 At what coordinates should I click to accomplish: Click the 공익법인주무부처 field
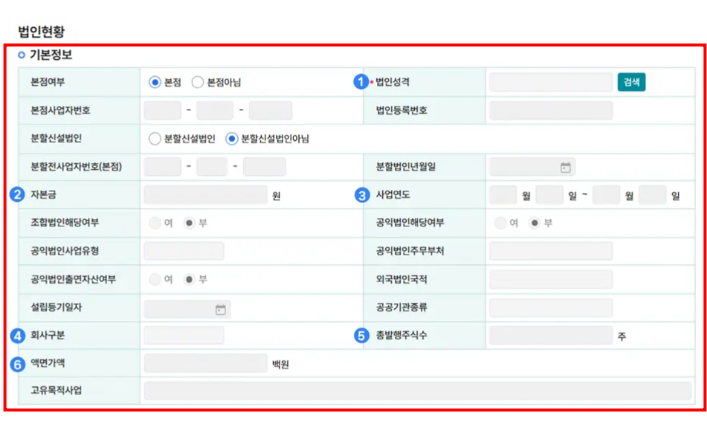(x=551, y=251)
